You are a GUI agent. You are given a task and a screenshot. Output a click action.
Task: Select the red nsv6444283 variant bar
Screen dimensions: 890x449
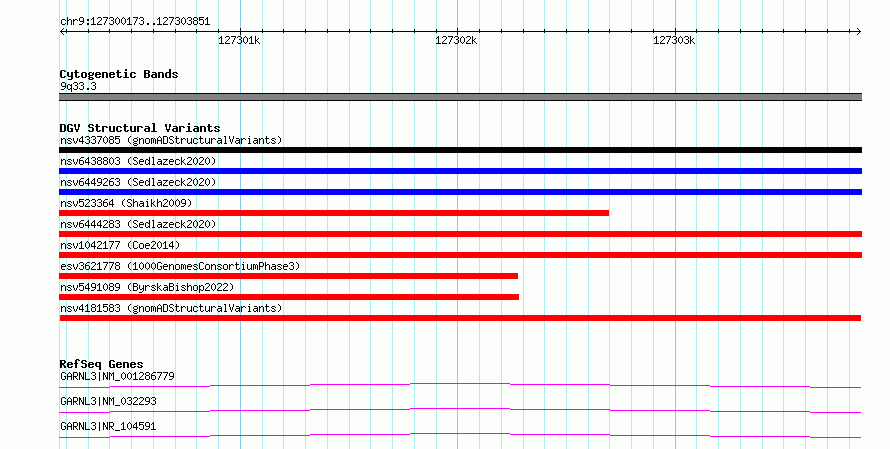(460, 234)
